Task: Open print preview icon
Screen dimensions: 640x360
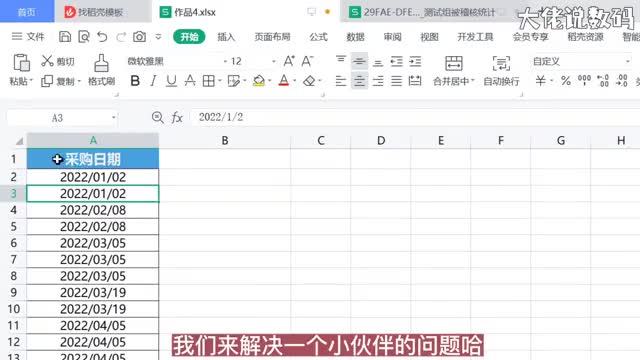Action: click(x=84, y=37)
